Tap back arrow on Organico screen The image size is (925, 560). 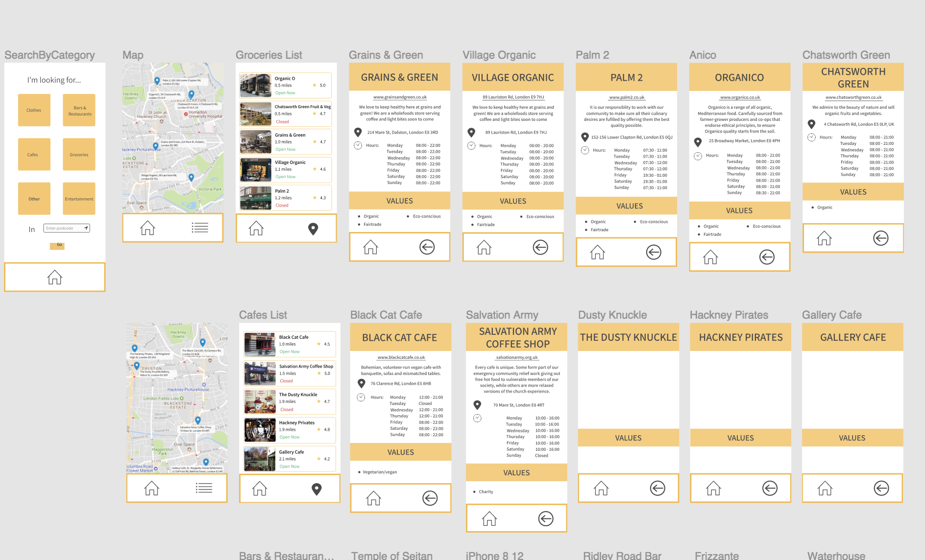(x=767, y=257)
